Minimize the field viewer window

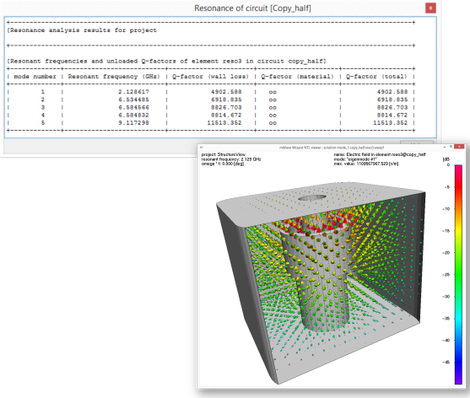445,147
